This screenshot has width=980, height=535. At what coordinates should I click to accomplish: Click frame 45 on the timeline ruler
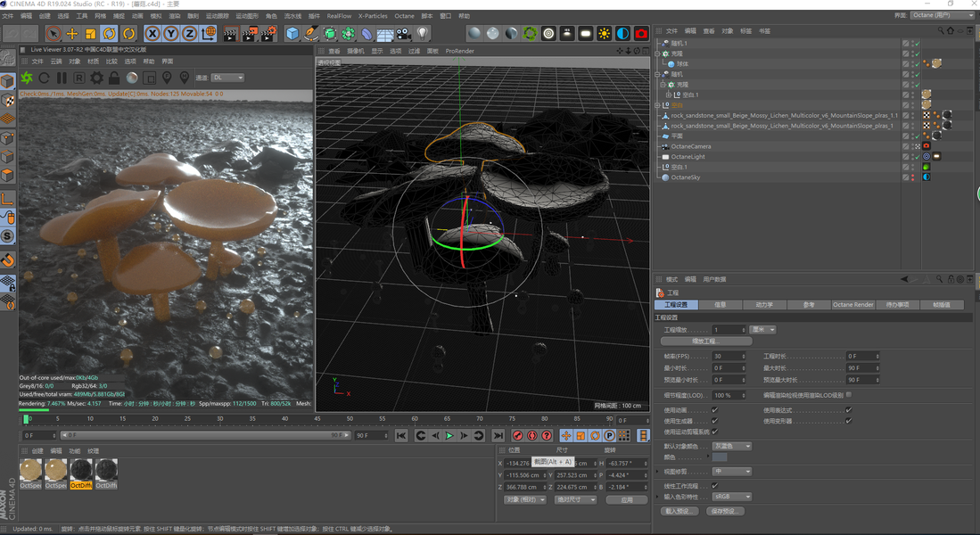(317, 419)
